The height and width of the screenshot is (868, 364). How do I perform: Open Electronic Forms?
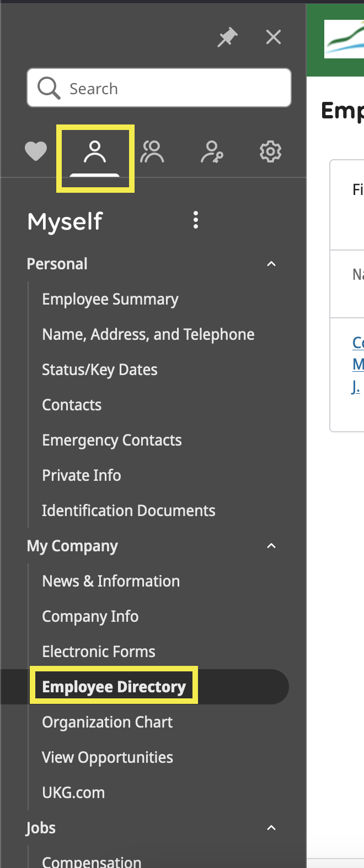pyautogui.click(x=98, y=651)
